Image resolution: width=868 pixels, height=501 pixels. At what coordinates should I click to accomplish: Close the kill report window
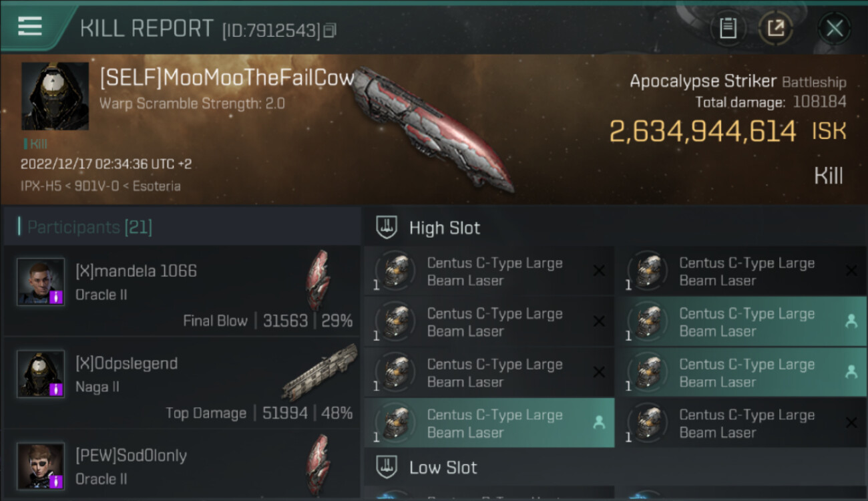click(835, 28)
